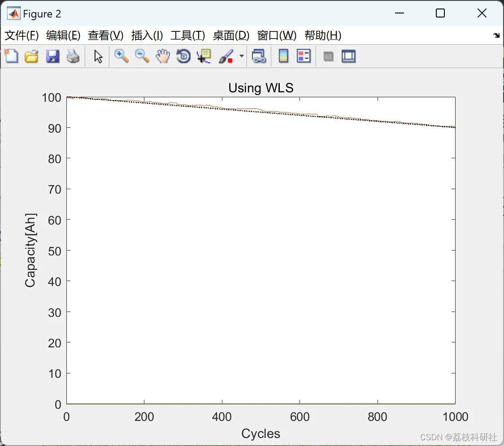Activate the Zoom In tool
Screen dimensions: 504x446
122,56
